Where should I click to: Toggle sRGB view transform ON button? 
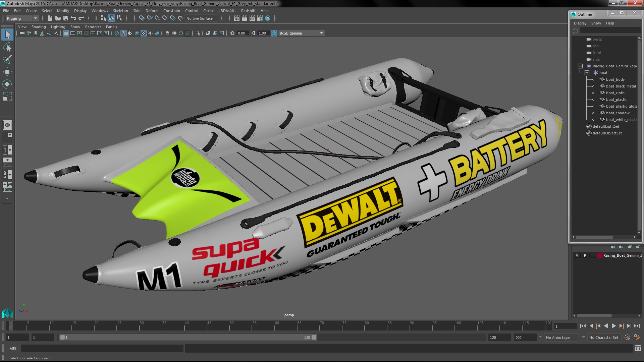pyautogui.click(x=274, y=33)
